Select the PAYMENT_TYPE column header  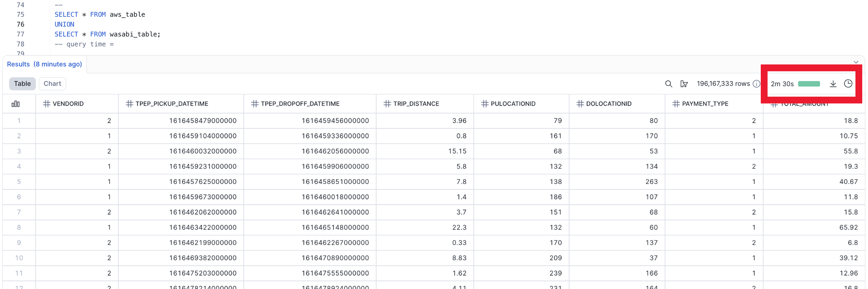click(705, 104)
